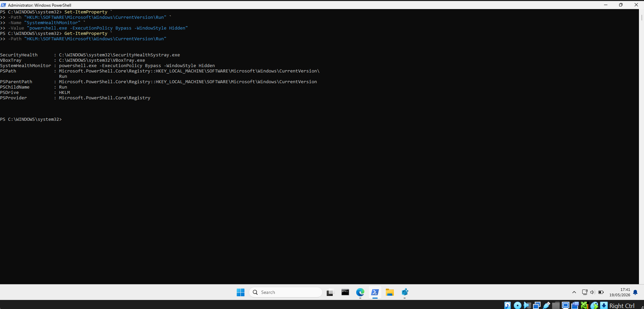
Task: Minimize the PowerShell window
Action: tap(606, 5)
